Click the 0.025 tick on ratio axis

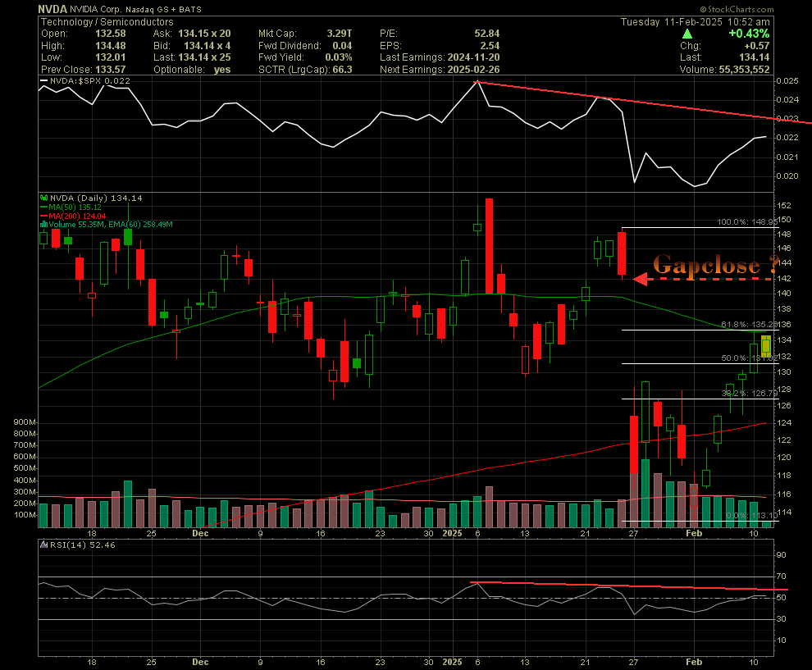click(x=787, y=80)
